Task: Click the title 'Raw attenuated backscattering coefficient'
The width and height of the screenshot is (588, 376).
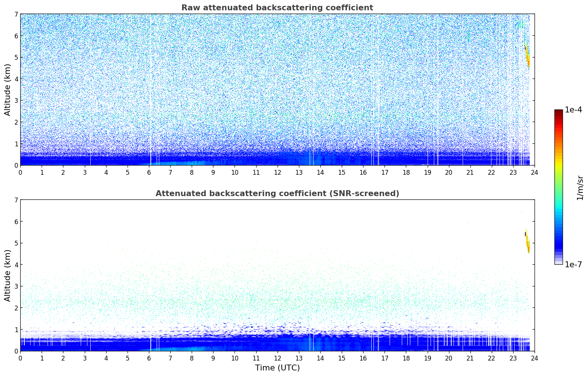Action: tap(277, 8)
